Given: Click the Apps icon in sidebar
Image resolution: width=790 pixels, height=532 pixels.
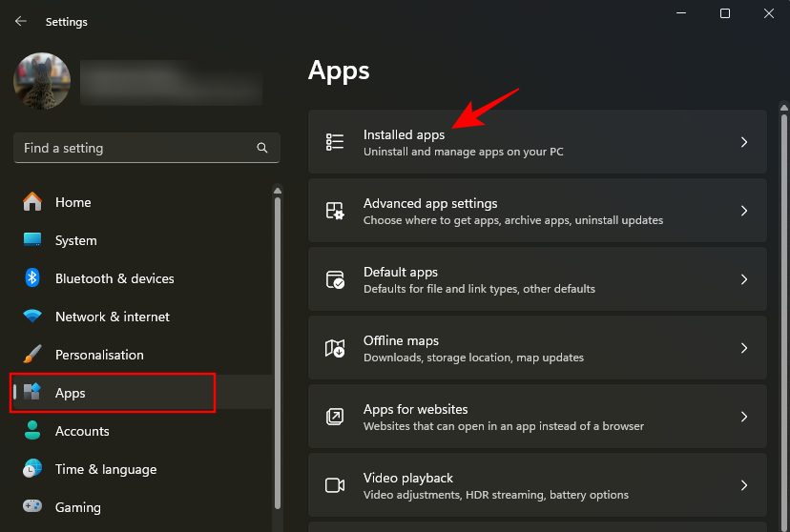Looking at the screenshot, I should click(x=32, y=392).
